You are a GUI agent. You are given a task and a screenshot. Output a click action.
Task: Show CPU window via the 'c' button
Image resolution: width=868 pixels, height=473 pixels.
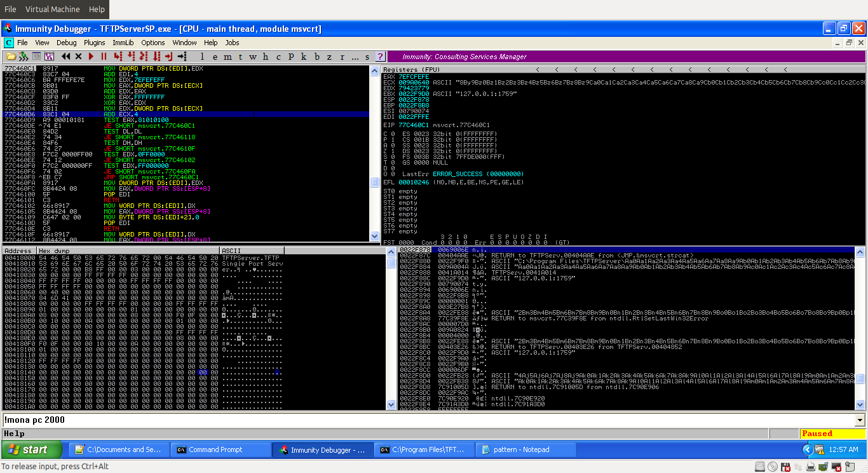(x=278, y=57)
